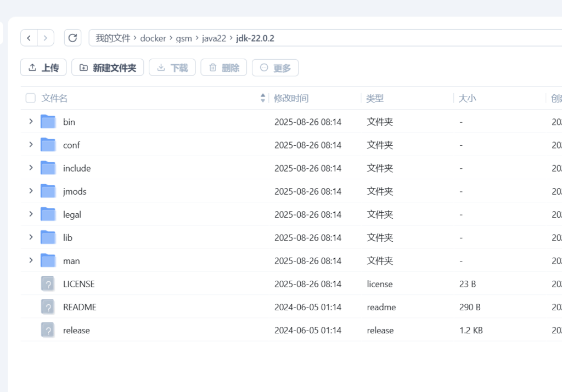Viewport: 562px width, 392px height.
Task: Click the 文件名 column sort arrows
Action: click(x=263, y=98)
